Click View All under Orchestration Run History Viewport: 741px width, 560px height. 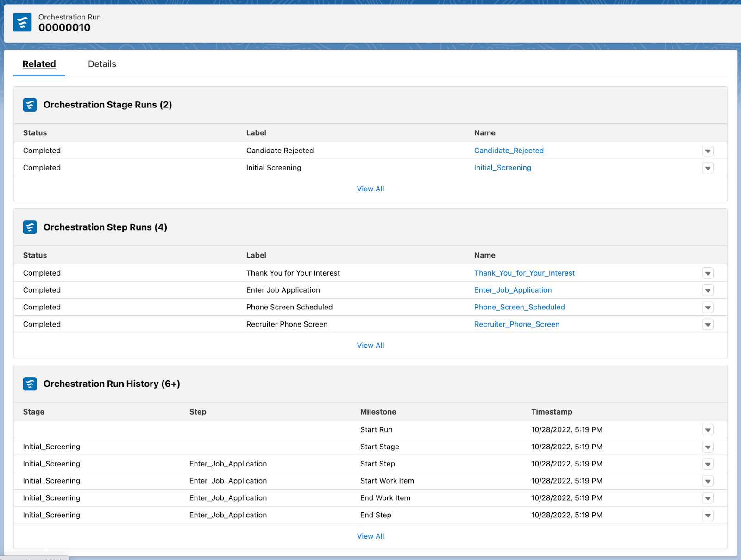370,536
